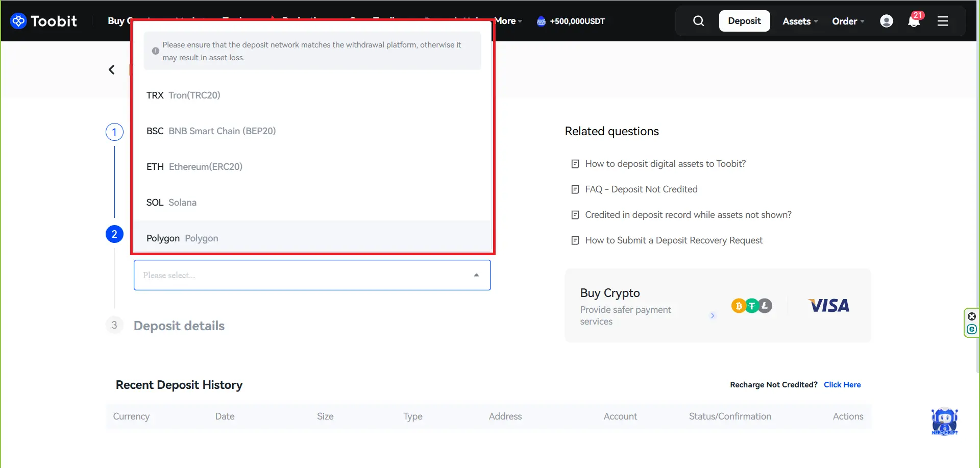Open the notifications bell icon
980x468 pixels.
[914, 21]
